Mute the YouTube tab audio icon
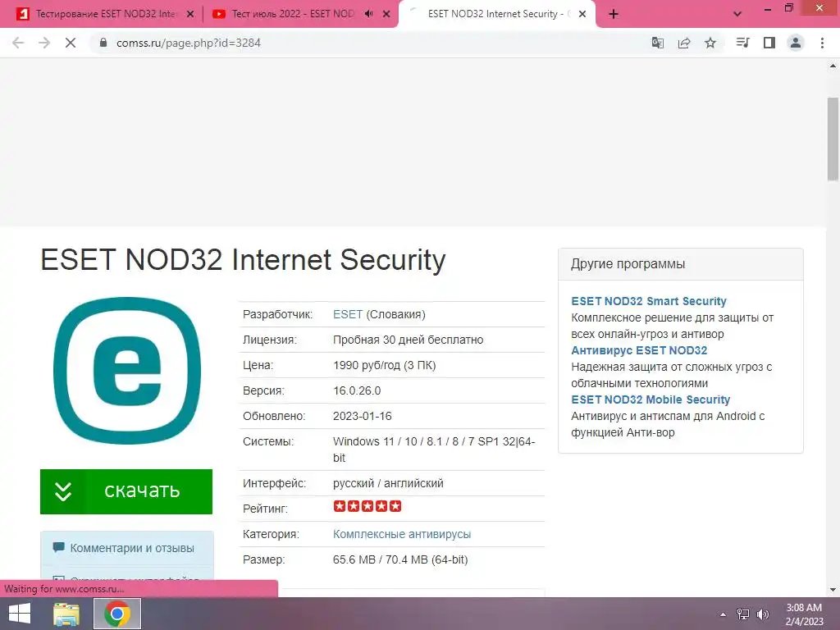The image size is (840, 630). tap(368, 14)
